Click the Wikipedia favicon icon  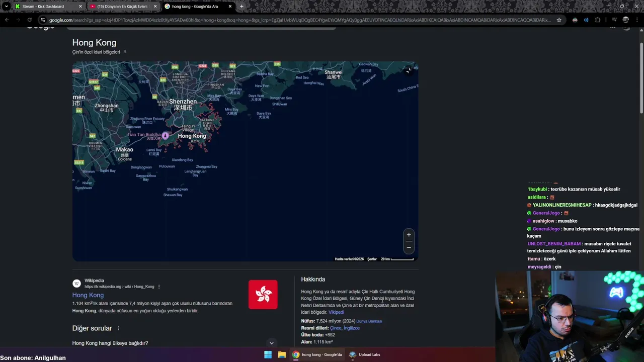pos(76,284)
